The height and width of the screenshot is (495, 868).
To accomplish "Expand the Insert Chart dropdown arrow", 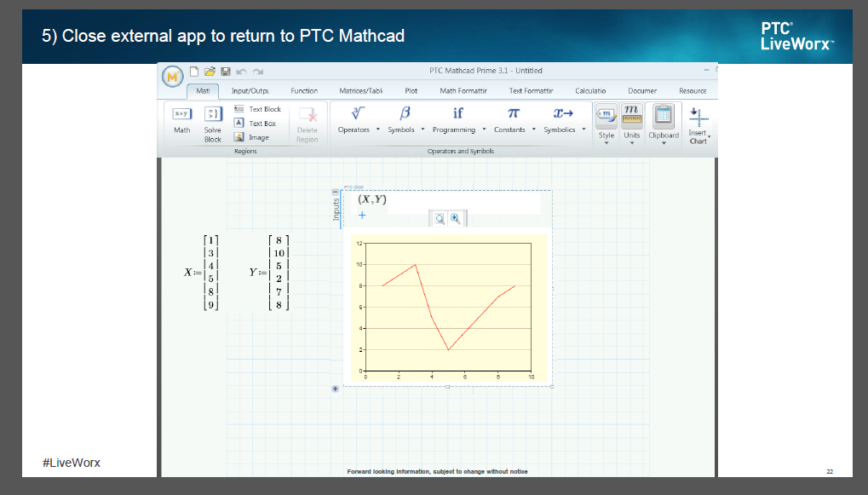I will coord(709,136).
